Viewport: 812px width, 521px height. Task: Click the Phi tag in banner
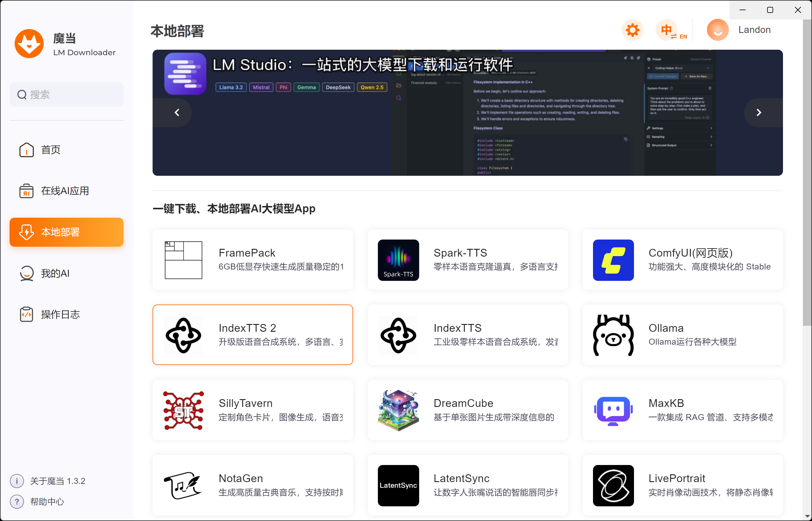283,87
